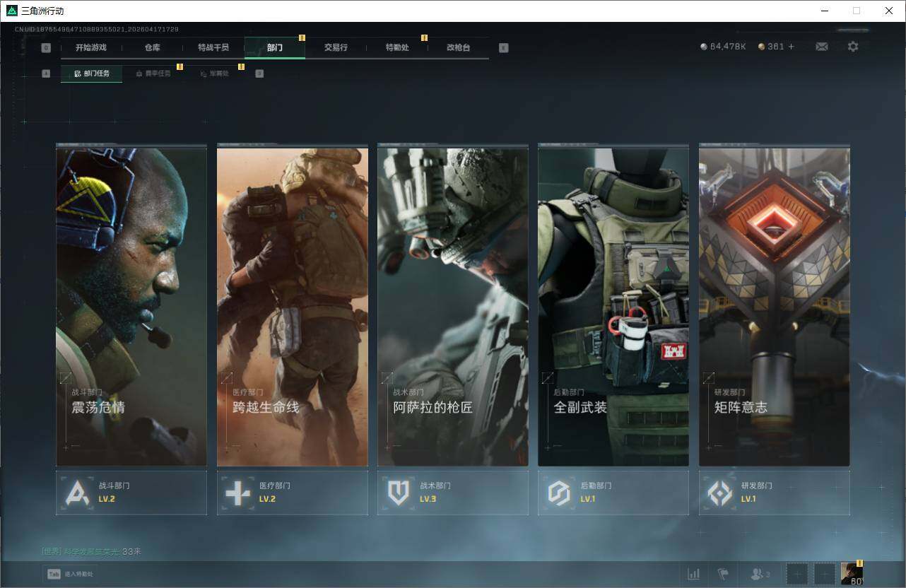Click the Q key hint left of 开始游戏
The height and width of the screenshot is (588, 906).
click(x=46, y=48)
